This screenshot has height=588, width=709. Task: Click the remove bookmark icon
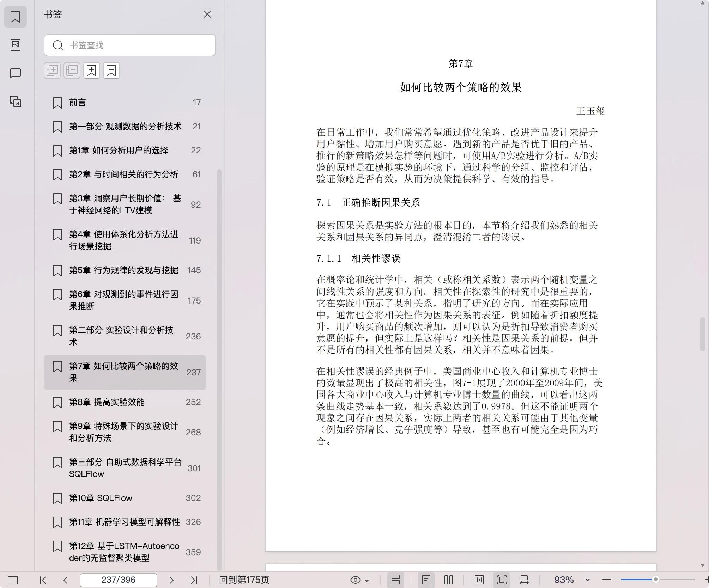click(111, 71)
